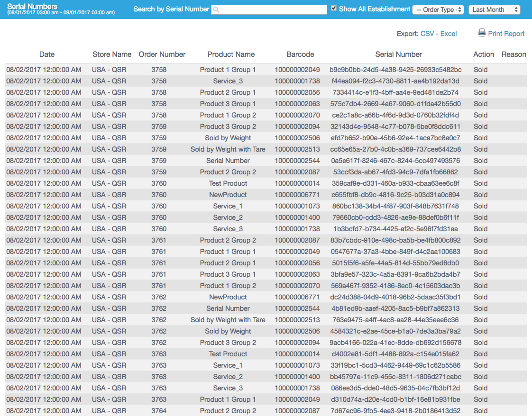The height and width of the screenshot is (416, 532).
Task: Select the first row with order 3758
Action: (x=159, y=70)
